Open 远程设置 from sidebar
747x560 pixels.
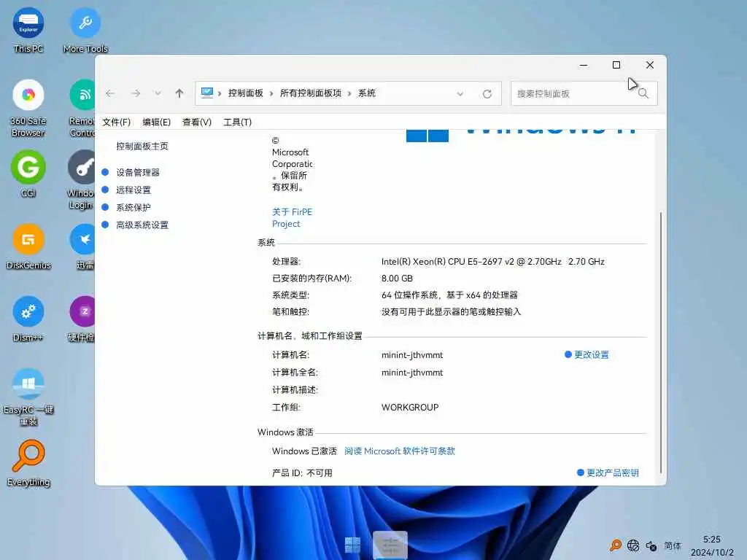[x=133, y=190]
